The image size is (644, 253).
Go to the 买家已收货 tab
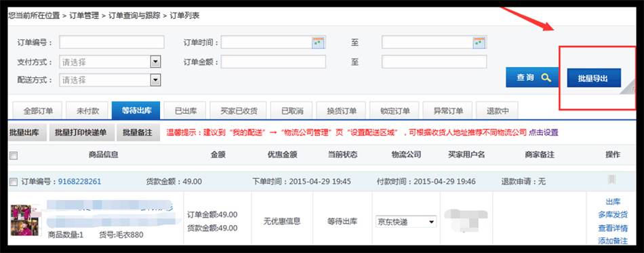click(x=238, y=111)
